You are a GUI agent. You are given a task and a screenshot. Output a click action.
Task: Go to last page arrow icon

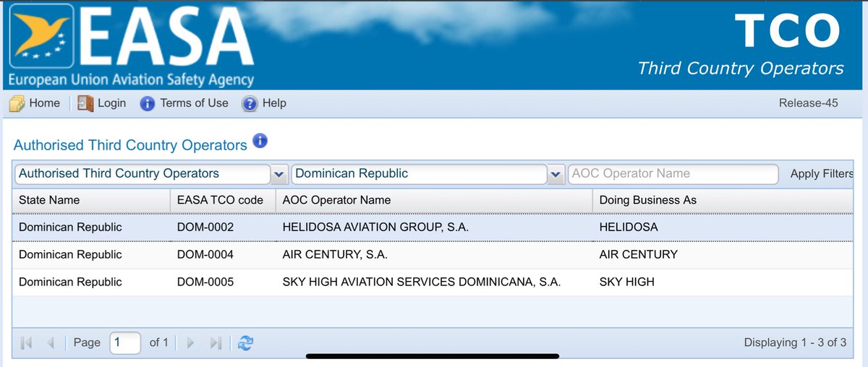pyautogui.click(x=215, y=343)
